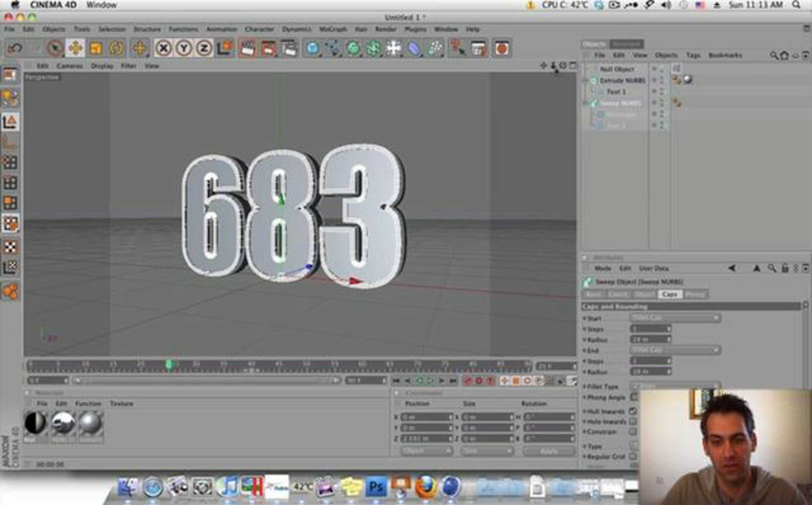812x505 pixels.
Task: Click the green timeline playhead marker
Action: pos(169,365)
